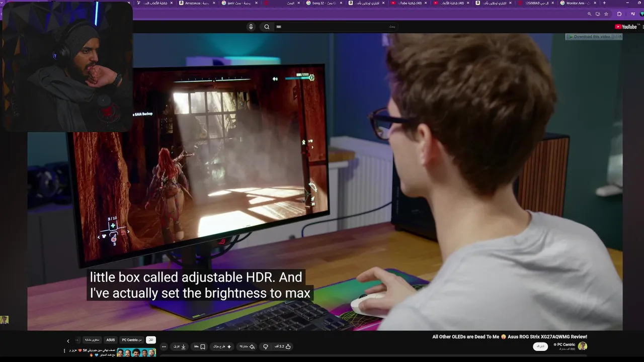The image size is (644, 362).
Task: Bookmark page with the star icon
Action: pos(606,14)
